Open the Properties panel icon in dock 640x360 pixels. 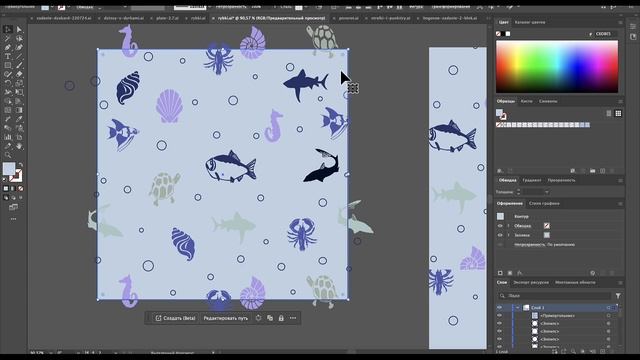(x=633, y=27)
